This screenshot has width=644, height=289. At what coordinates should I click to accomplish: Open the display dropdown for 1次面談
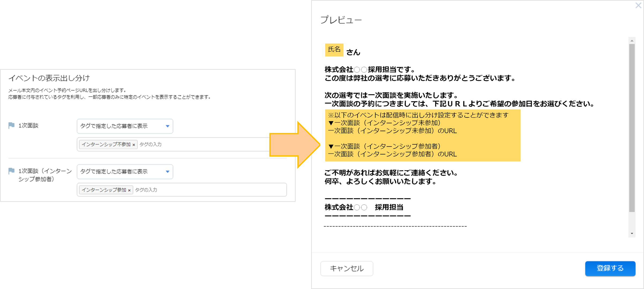pyautogui.click(x=125, y=126)
